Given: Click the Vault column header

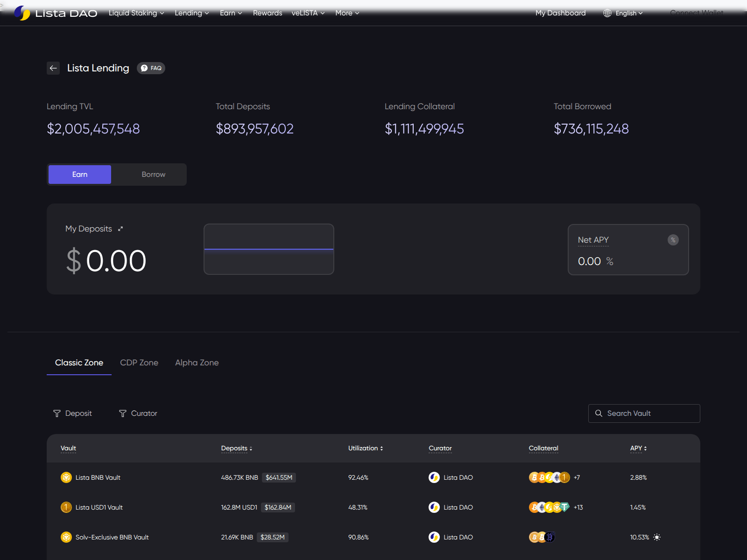Looking at the screenshot, I should [x=68, y=448].
